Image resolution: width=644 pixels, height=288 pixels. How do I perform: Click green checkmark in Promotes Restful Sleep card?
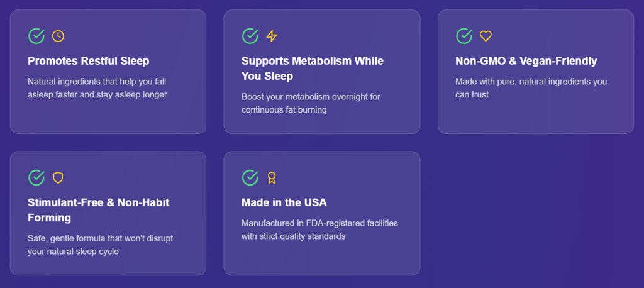36,36
